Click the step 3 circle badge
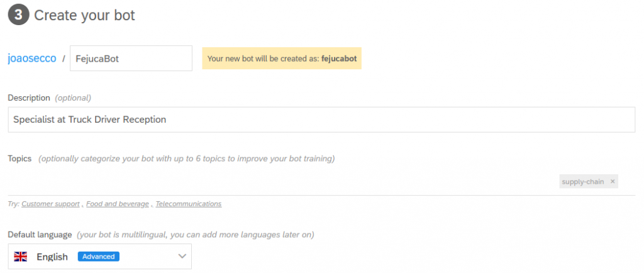This screenshot has width=644, height=273. click(x=19, y=15)
